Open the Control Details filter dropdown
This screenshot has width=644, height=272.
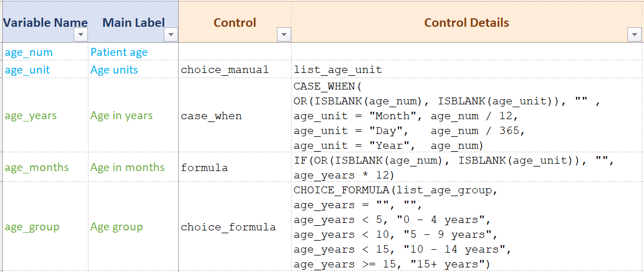pyautogui.click(x=634, y=35)
